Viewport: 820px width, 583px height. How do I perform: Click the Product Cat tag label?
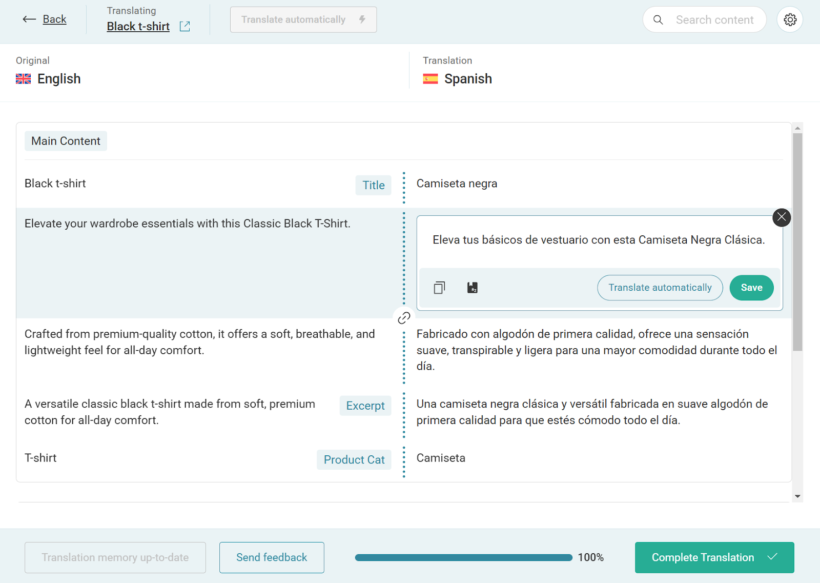(354, 460)
